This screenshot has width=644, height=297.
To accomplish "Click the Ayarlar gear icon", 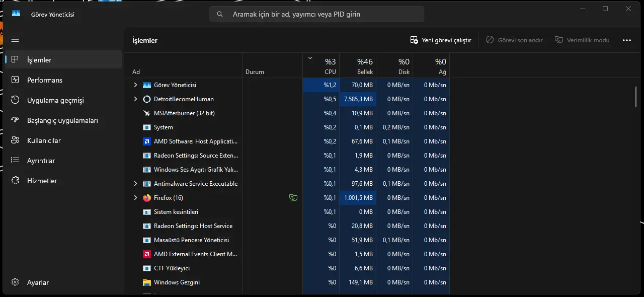I will coord(15,282).
